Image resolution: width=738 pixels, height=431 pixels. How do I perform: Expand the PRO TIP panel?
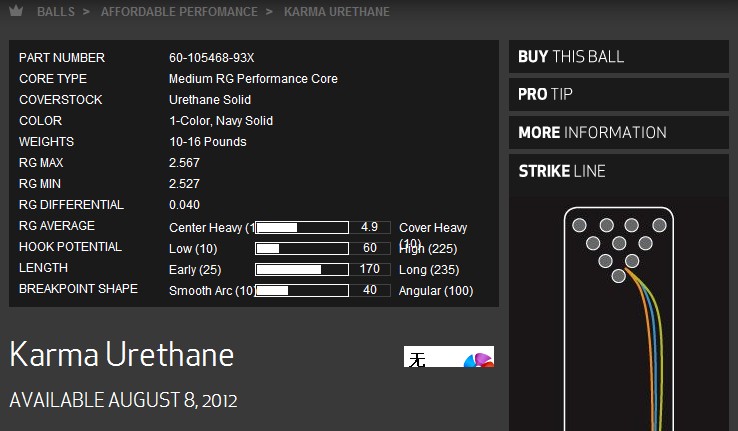click(618, 94)
